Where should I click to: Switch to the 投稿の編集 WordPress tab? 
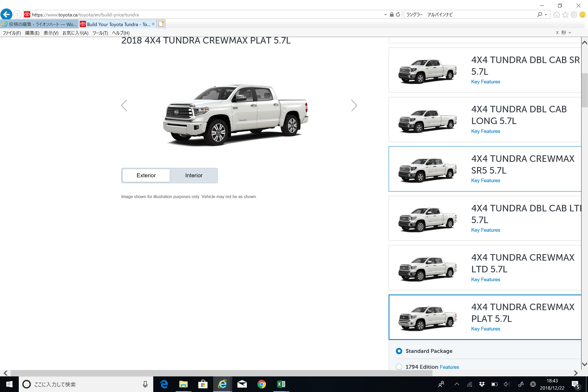click(x=39, y=24)
